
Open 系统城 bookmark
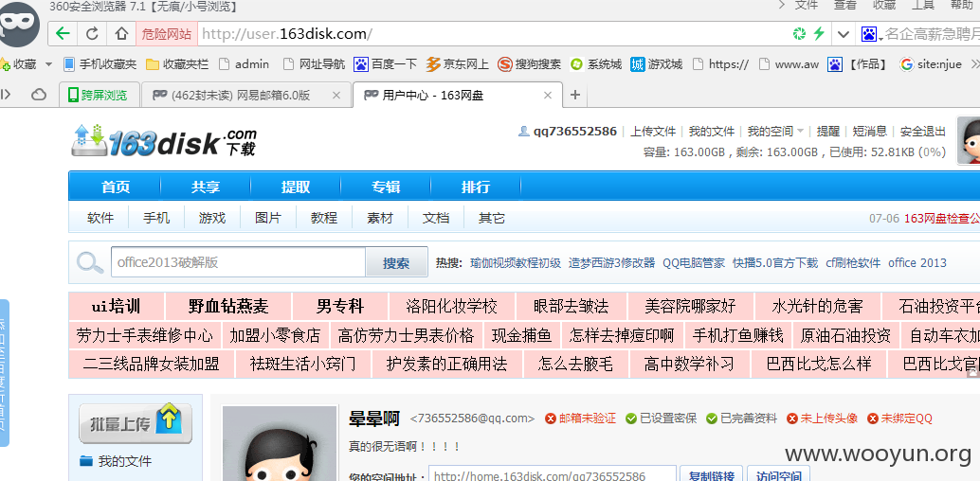coord(595,63)
